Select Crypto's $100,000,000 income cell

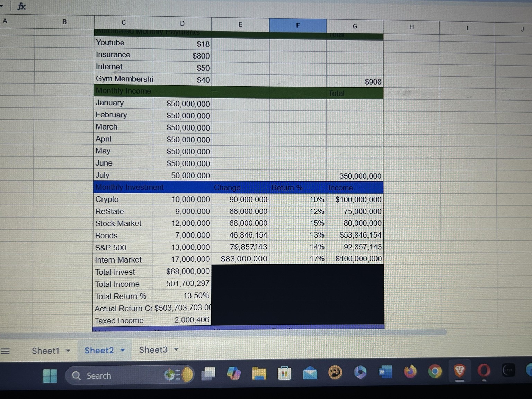pos(355,200)
